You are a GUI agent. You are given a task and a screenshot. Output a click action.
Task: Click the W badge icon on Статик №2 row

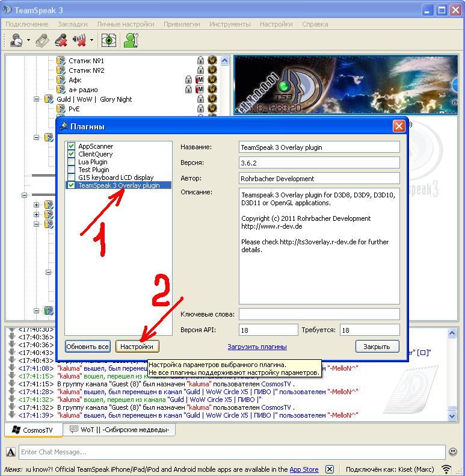(212, 70)
